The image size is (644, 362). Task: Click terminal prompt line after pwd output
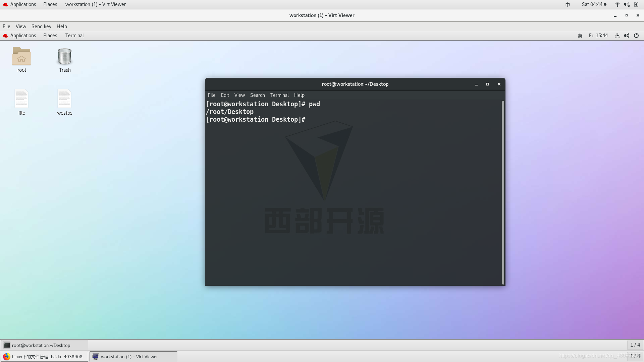click(x=256, y=120)
